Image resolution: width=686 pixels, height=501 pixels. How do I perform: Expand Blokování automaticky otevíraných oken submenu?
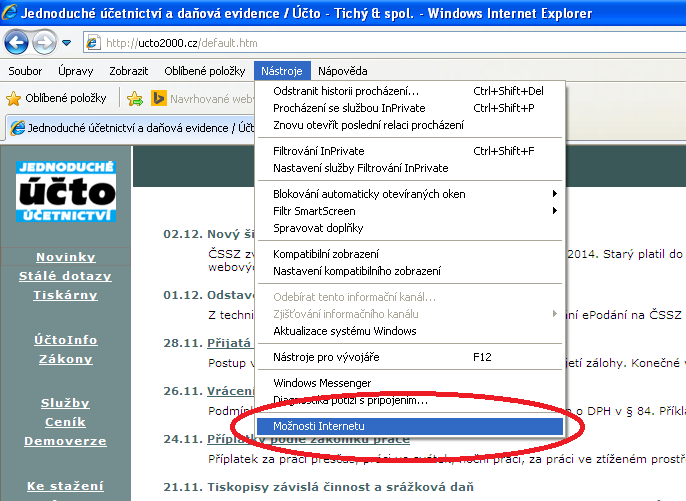point(410,194)
